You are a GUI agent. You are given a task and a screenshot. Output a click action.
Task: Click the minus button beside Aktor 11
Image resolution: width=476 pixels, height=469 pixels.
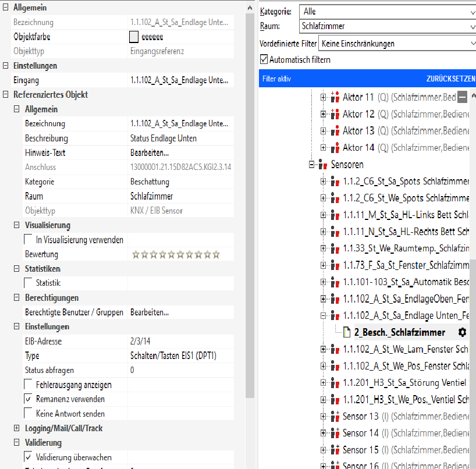coord(463,97)
